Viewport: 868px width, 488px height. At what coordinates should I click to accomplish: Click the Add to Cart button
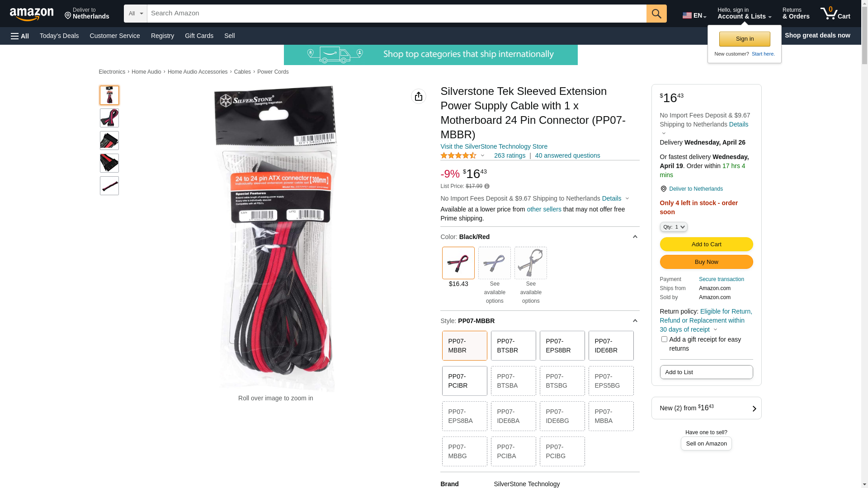coord(706,244)
